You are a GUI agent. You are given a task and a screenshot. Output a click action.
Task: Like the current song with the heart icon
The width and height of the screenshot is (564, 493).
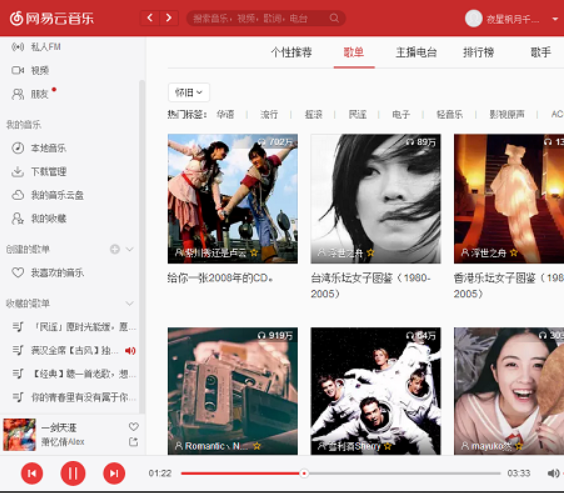coord(133,426)
